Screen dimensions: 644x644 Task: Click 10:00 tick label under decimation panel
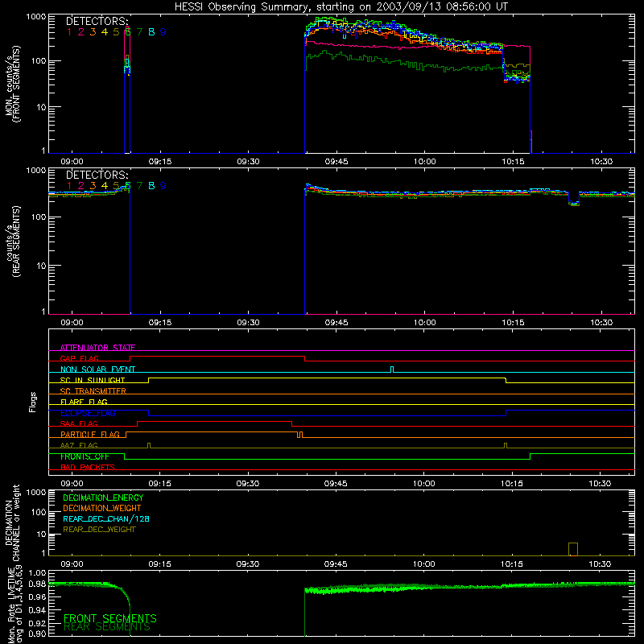click(424, 564)
